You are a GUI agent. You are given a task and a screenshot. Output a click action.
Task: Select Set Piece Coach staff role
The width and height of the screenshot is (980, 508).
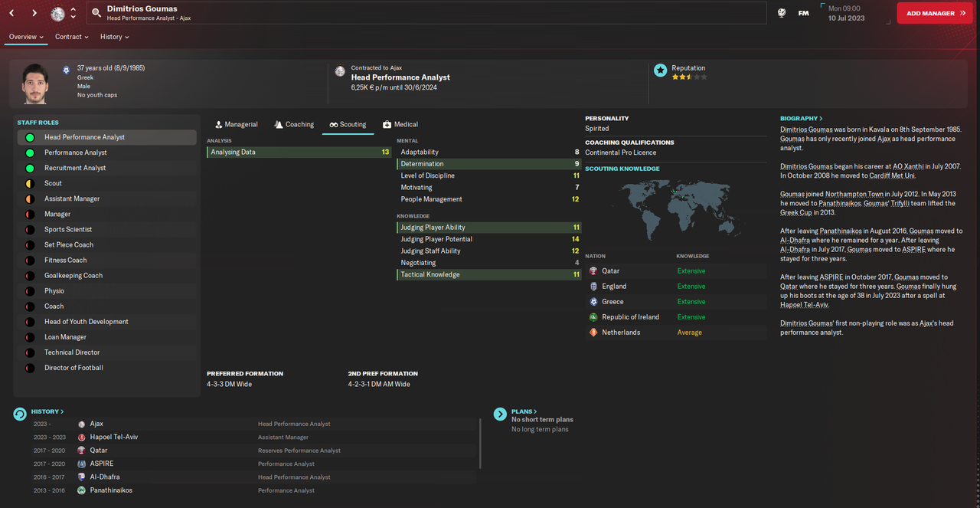click(x=107, y=245)
